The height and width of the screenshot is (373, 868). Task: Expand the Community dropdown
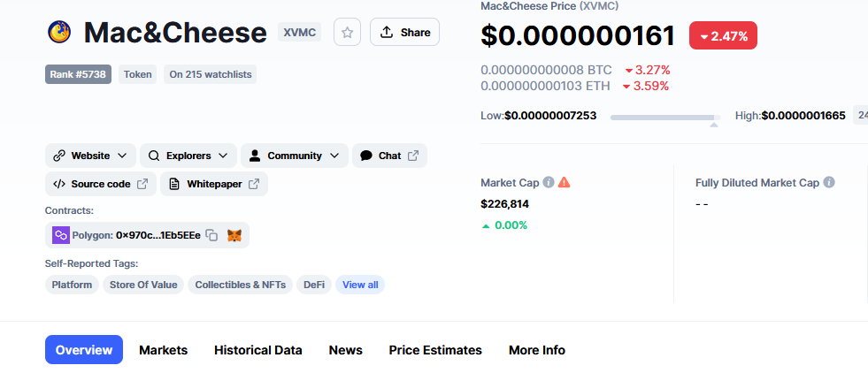coord(295,156)
